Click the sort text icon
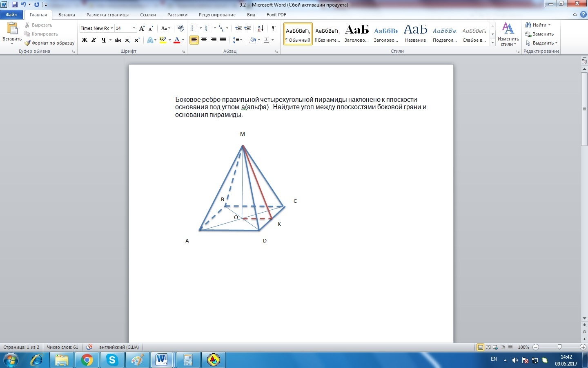 (260, 28)
